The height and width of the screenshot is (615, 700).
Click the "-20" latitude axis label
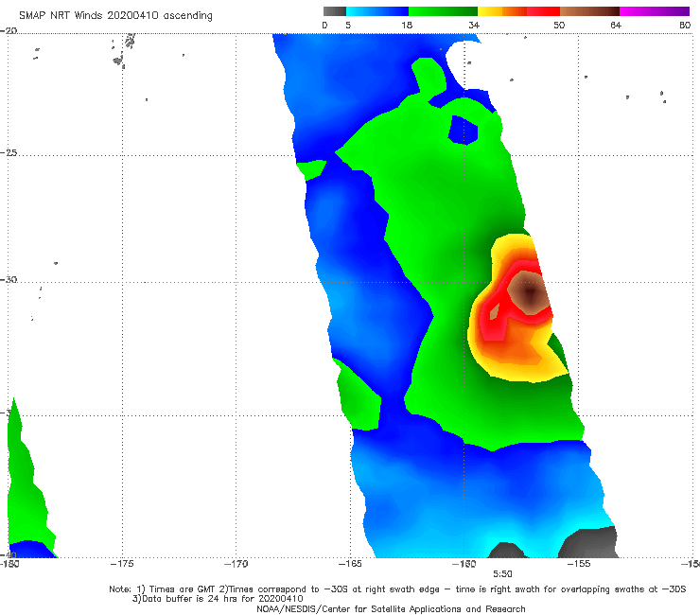[x=9, y=30]
